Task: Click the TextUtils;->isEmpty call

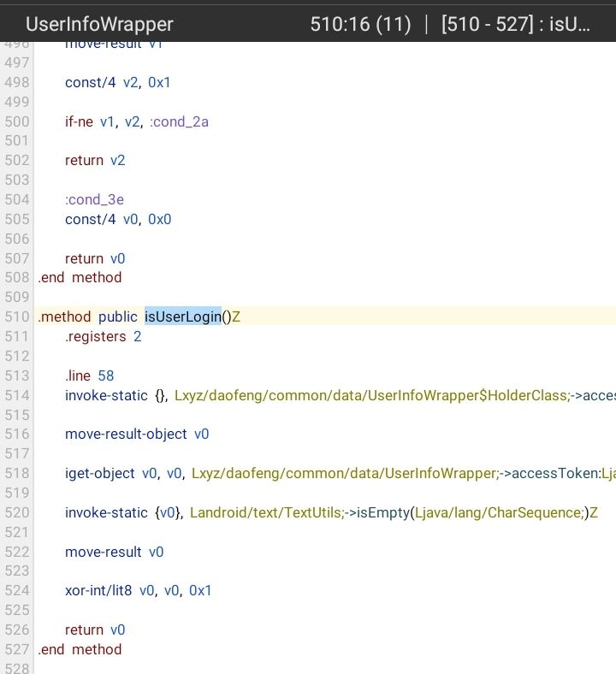Action: coord(394,513)
